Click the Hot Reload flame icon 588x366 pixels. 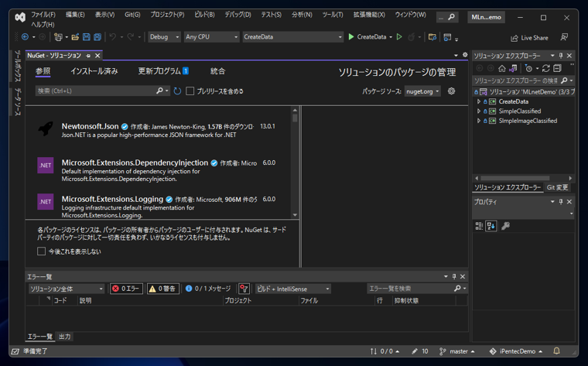click(412, 36)
